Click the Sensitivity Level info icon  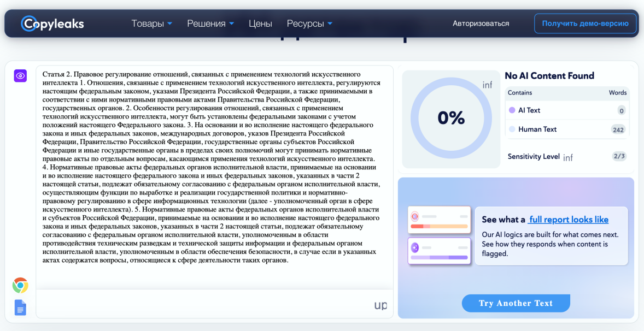pyautogui.click(x=568, y=157)
